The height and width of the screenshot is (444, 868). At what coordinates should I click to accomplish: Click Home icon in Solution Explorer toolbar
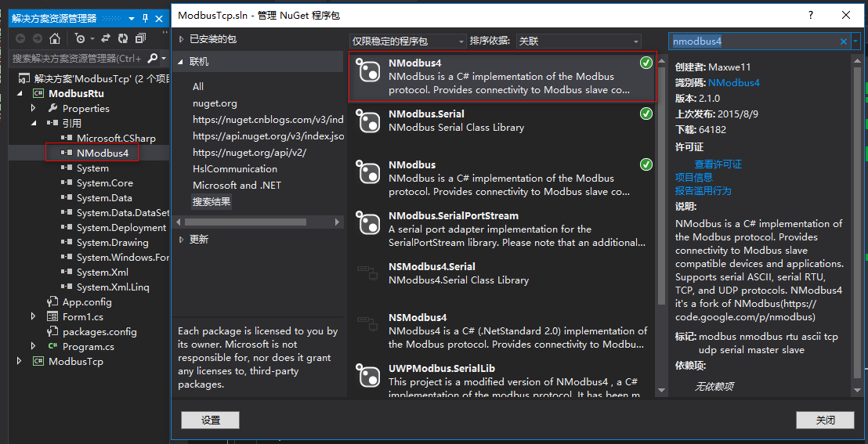(54, 38)
